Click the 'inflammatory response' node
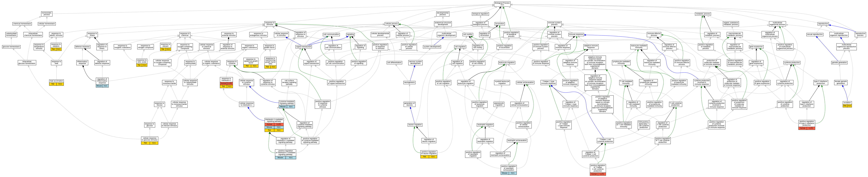 pyautogui.click(x=82, y=62)
